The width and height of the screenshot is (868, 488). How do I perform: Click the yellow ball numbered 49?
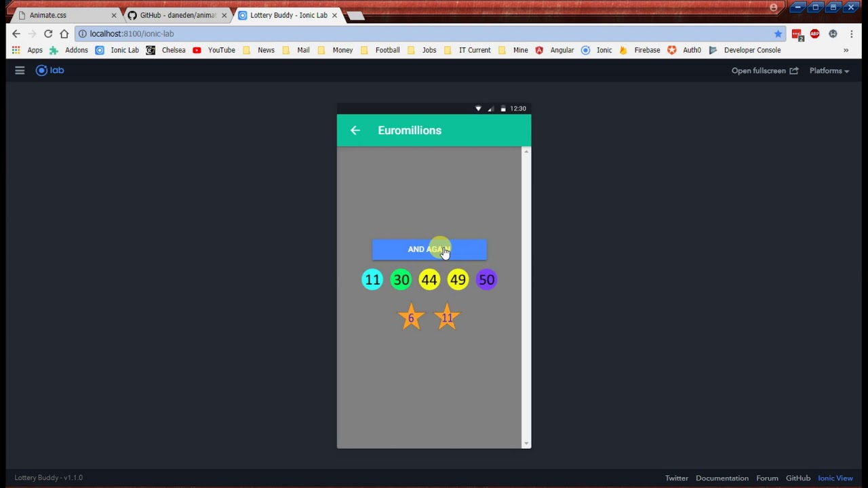(458, 280)
